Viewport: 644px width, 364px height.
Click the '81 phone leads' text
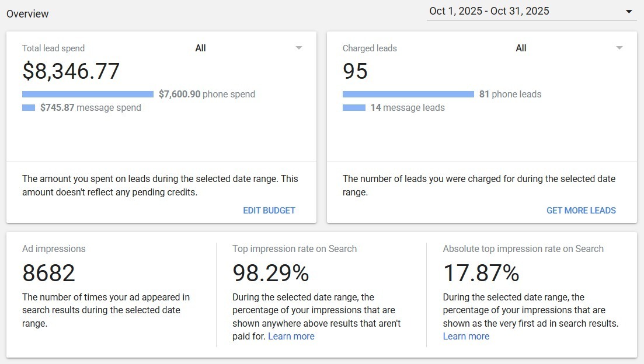pos(510,94)
